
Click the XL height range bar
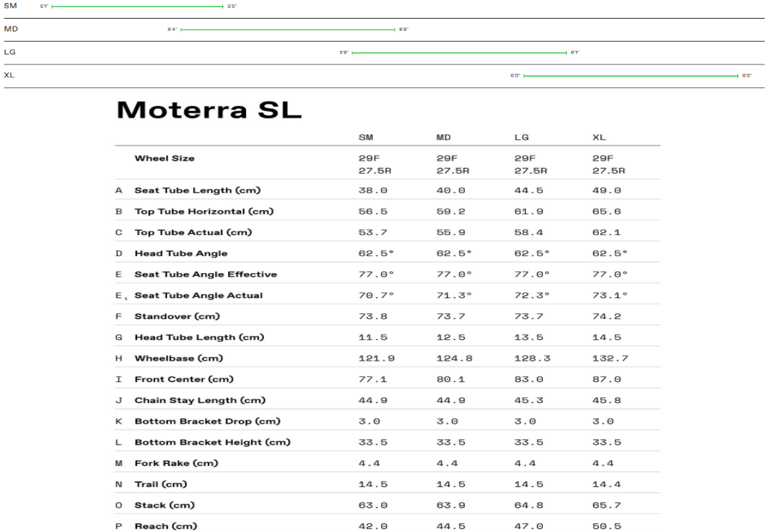630,75
